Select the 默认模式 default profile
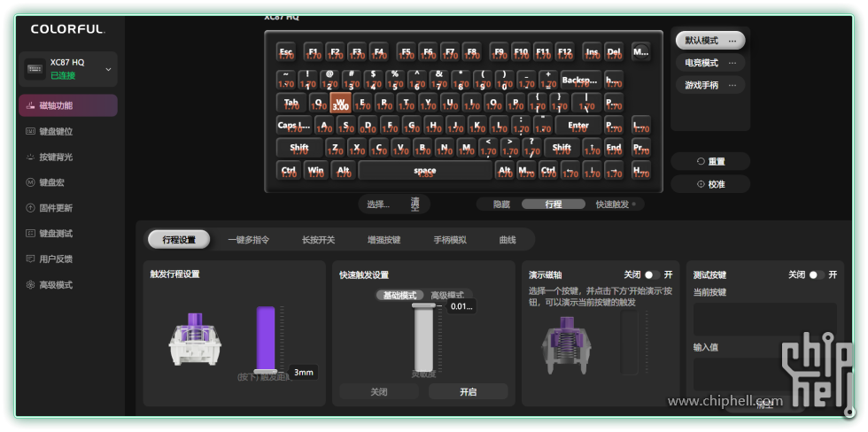 [x=710, y=41]
